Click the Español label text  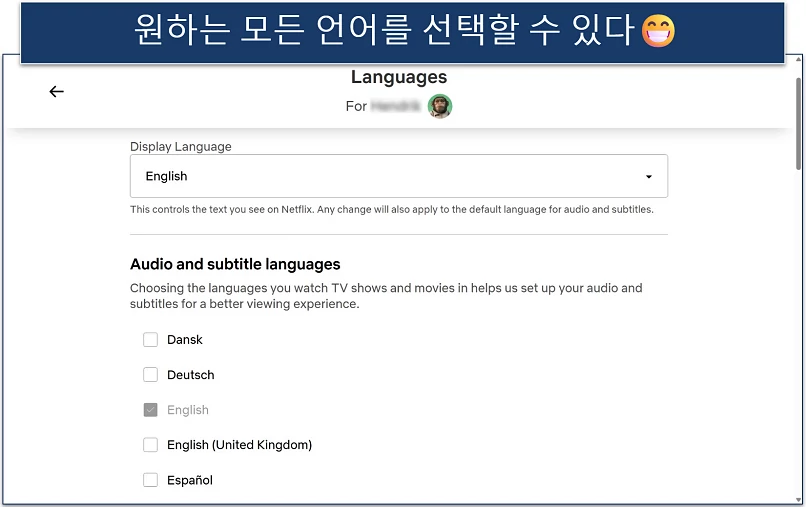tap(190, 480)
